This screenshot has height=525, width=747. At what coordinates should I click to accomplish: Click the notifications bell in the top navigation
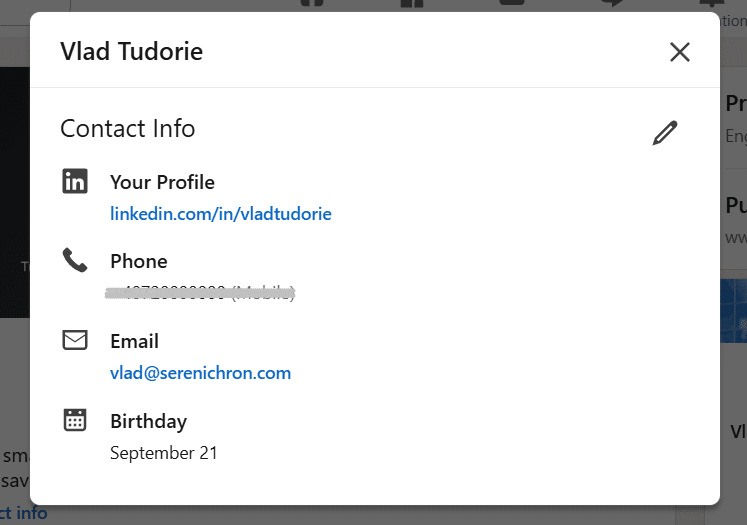(x=712, y=4)
